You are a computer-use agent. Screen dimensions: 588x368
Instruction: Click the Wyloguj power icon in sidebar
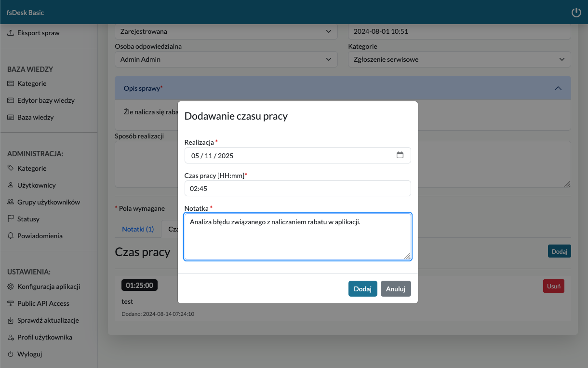[x=11, y=354]
